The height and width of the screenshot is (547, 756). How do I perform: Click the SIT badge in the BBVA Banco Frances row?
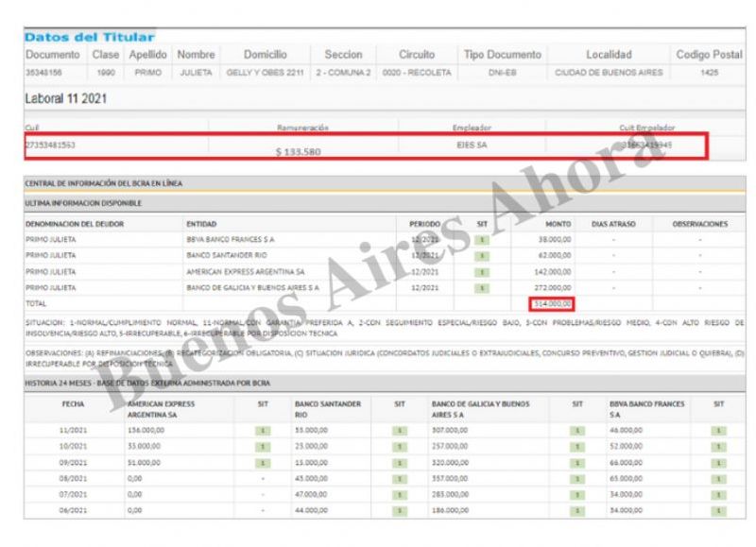point(482,240)
